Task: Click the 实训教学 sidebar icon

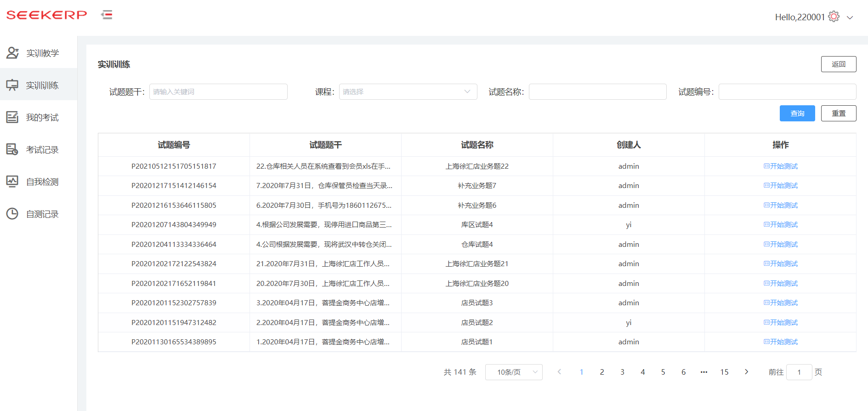Action: (x=12, y=53)
